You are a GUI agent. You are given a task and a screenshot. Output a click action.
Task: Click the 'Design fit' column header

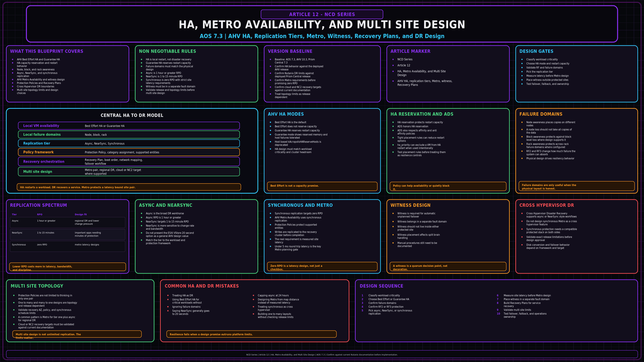point(80,214)
